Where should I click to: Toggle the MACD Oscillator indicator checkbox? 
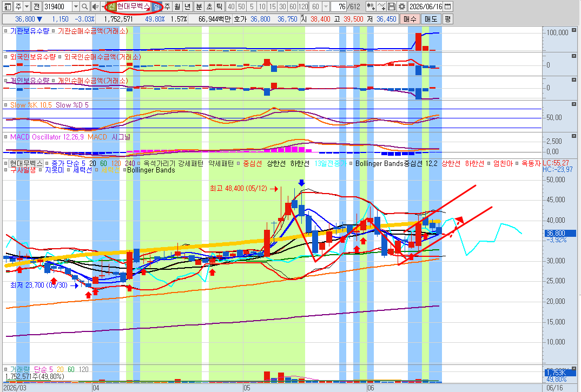[x=5, y=137]
